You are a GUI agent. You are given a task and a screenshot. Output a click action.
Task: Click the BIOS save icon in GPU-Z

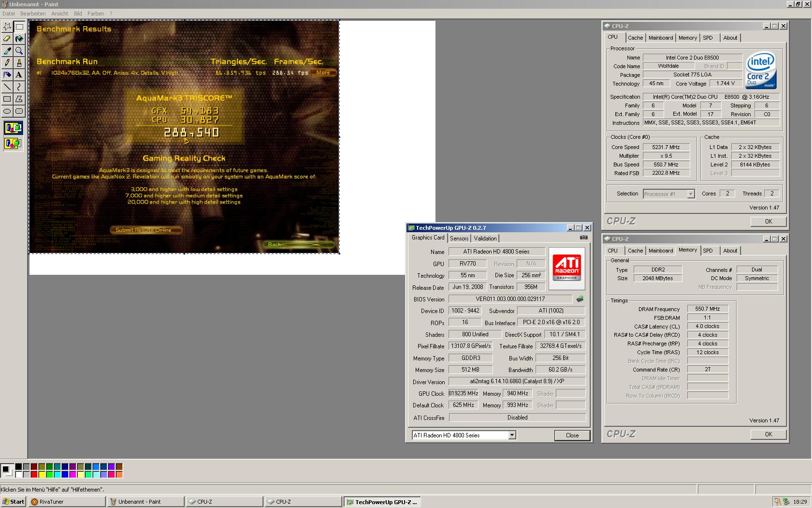pyautogui.click(x=580, y=299)
